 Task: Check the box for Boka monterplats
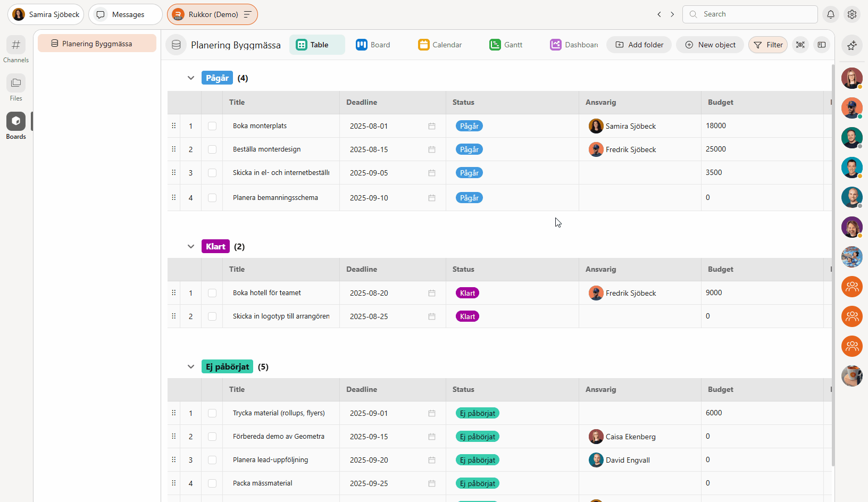pyautogui.click(x=212, y=126)
